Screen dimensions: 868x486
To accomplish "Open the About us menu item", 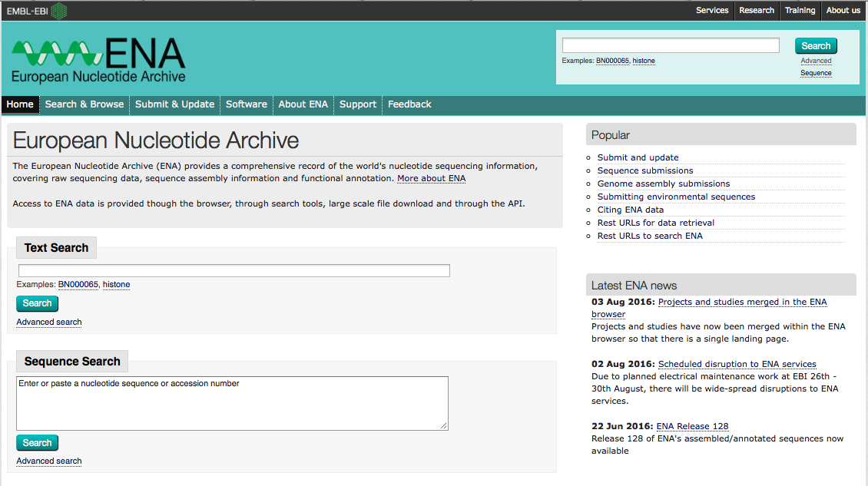I will (x=843, y=10).
